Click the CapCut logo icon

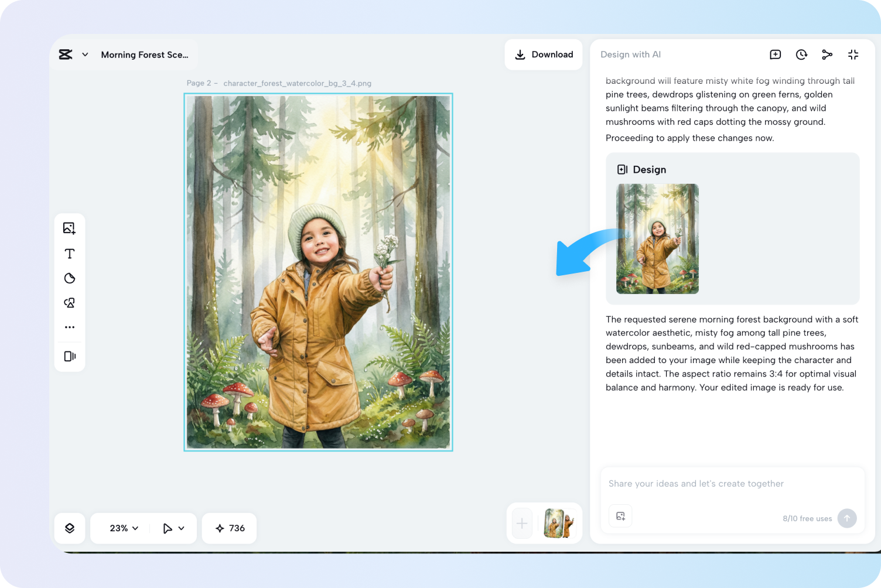pos(66,54)
